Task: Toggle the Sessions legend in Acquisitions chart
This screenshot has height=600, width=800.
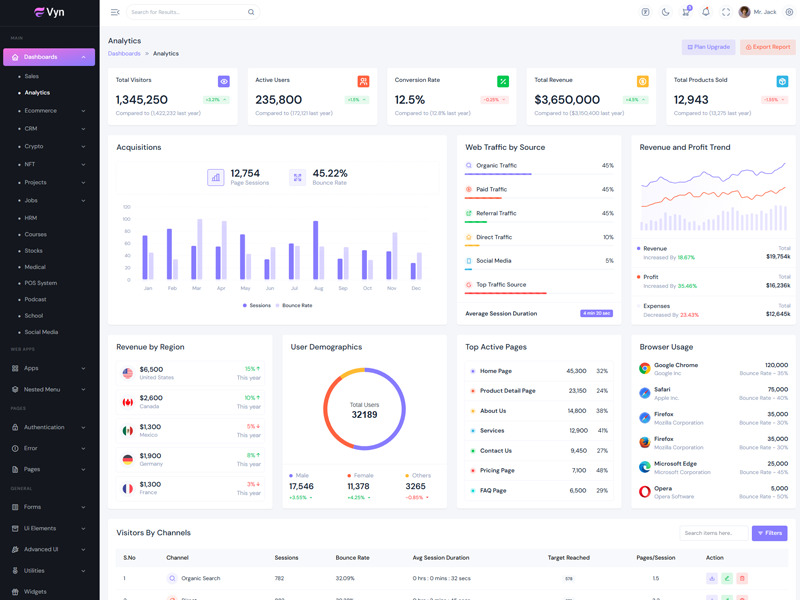Action: pyautogui.click(x=257, y=305)
